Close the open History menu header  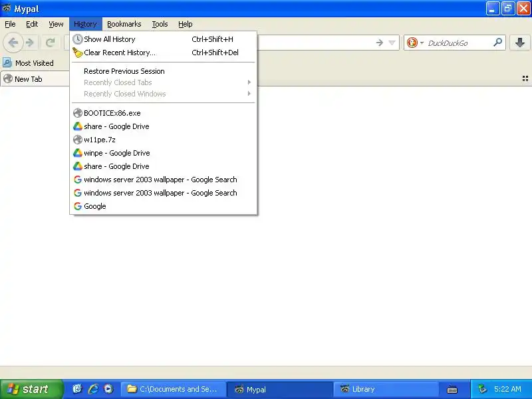pyautogui.click(x=86, y=24)
